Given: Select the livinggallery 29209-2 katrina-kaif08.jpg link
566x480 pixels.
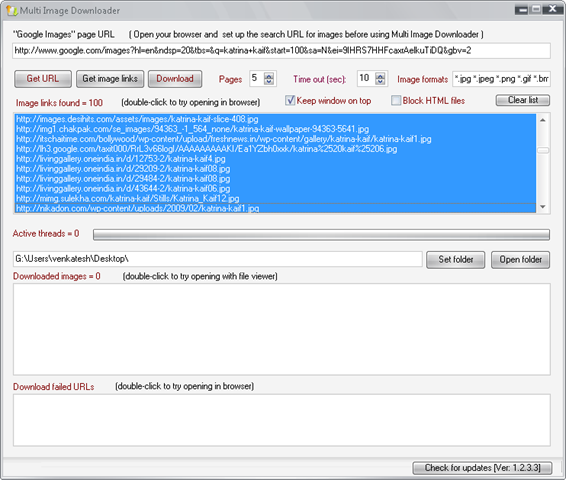Looking at the screenshot, I should pyautogui.click(x=275, y=169).
